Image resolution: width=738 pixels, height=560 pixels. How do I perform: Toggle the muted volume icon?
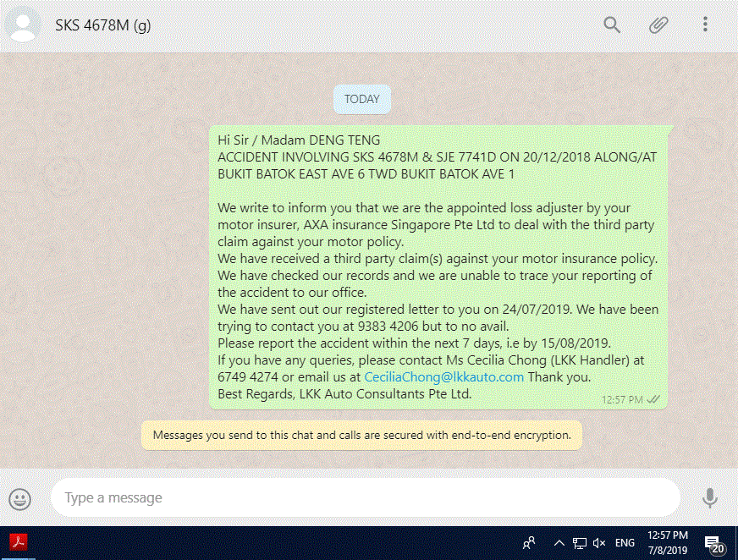[598, 543]
